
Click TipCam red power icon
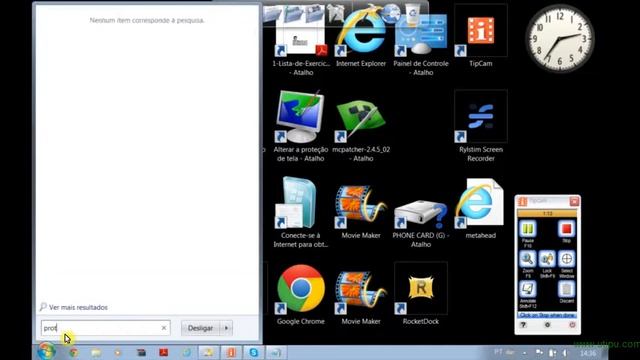click(x=572, y=325)
